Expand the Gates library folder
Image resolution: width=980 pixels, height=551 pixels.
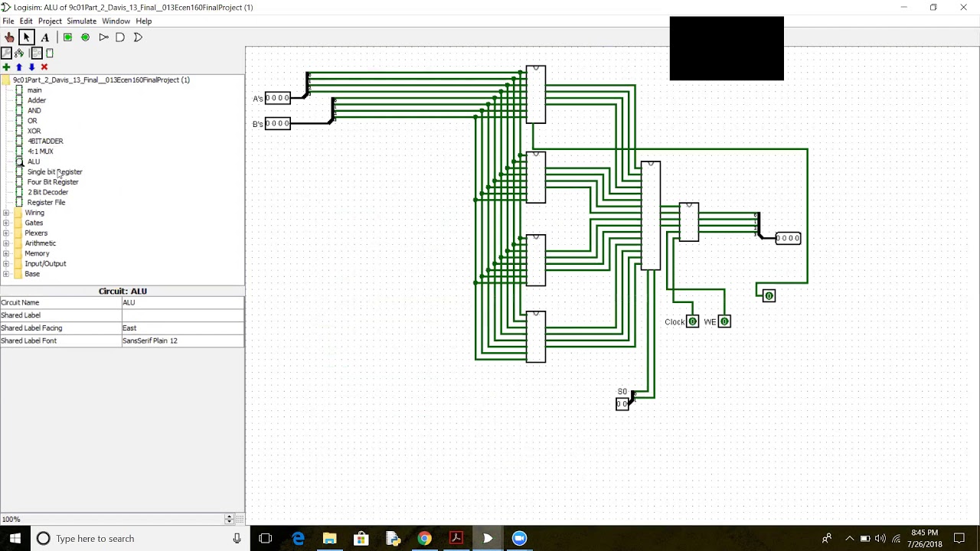(x=6, y=223)
